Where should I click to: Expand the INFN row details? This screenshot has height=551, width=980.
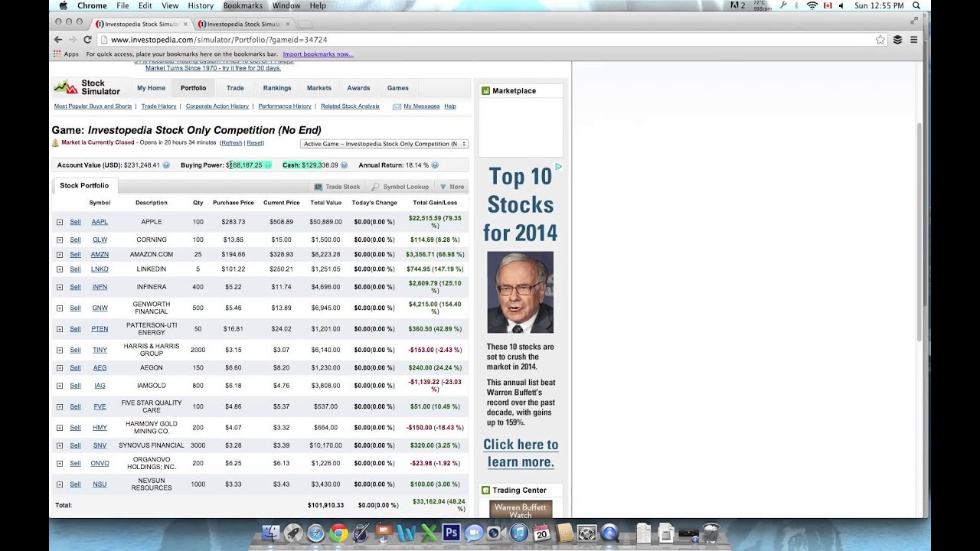coord(59,287)
